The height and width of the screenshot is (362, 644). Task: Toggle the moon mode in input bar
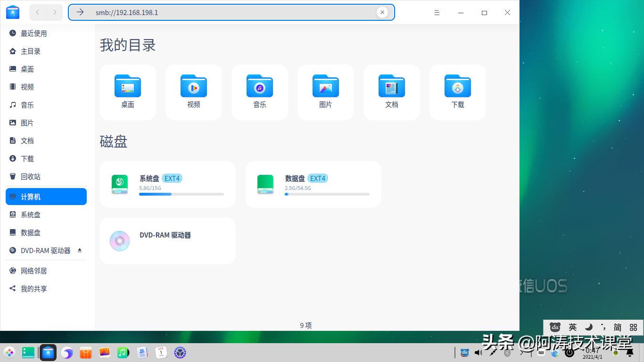(x=588, y=327)
